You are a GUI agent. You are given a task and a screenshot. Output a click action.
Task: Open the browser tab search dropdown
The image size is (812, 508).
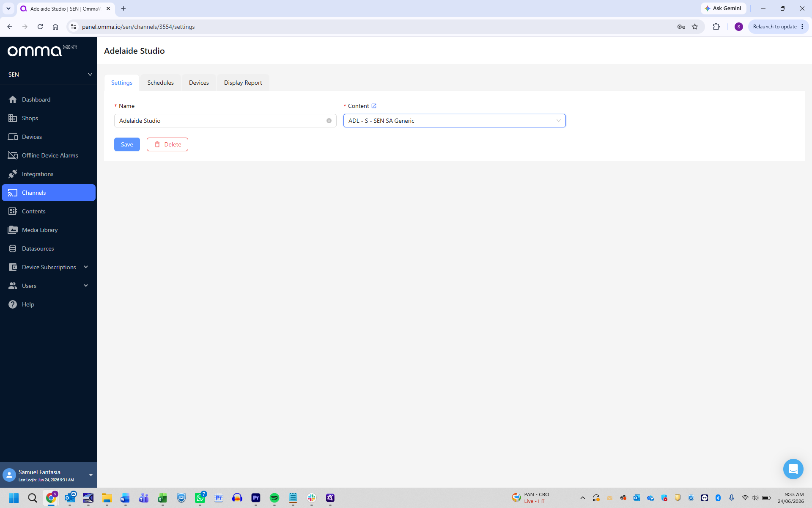click(8, 8)
